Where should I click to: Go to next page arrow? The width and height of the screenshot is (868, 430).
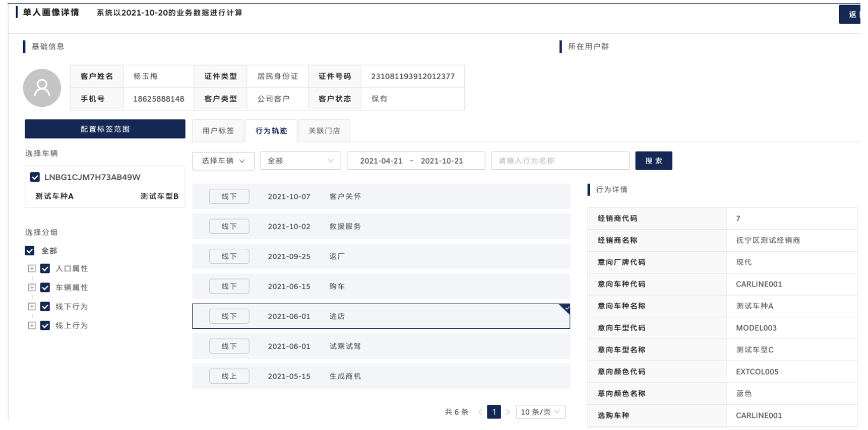click(x=508, y=412)
